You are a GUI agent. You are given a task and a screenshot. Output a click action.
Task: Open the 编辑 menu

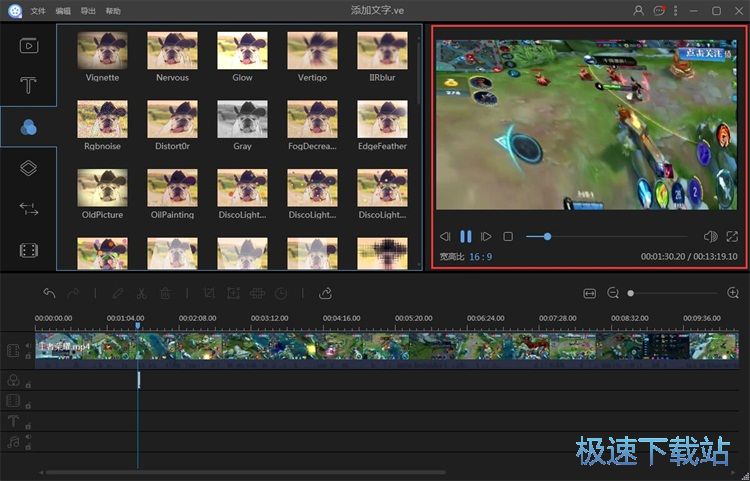[63, 11]
